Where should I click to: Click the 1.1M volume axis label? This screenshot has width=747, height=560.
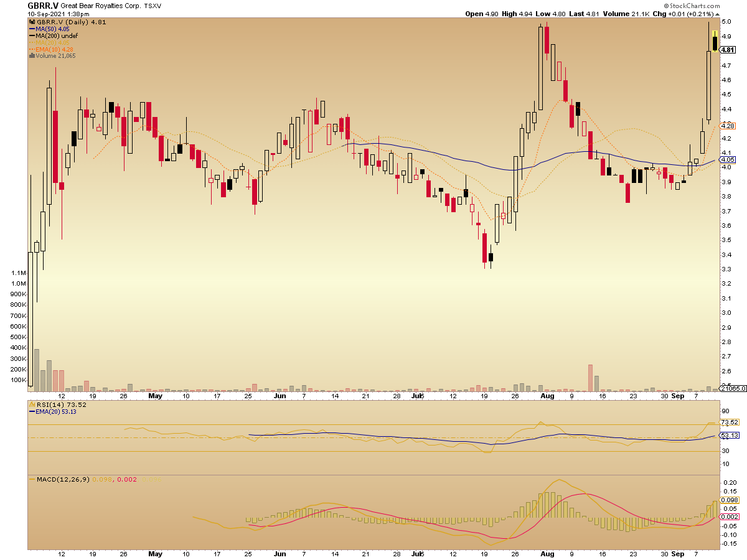pyautogui.click(x=19, y=274)
